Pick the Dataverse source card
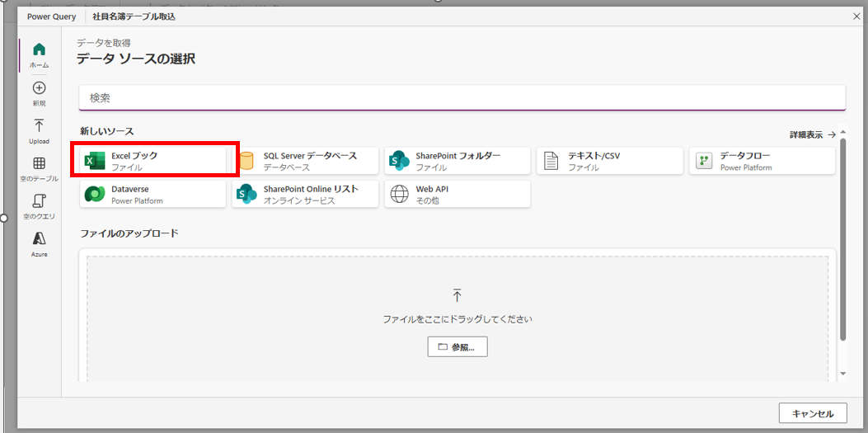This screenshot has width=868, height=433. tap(152, 195)
